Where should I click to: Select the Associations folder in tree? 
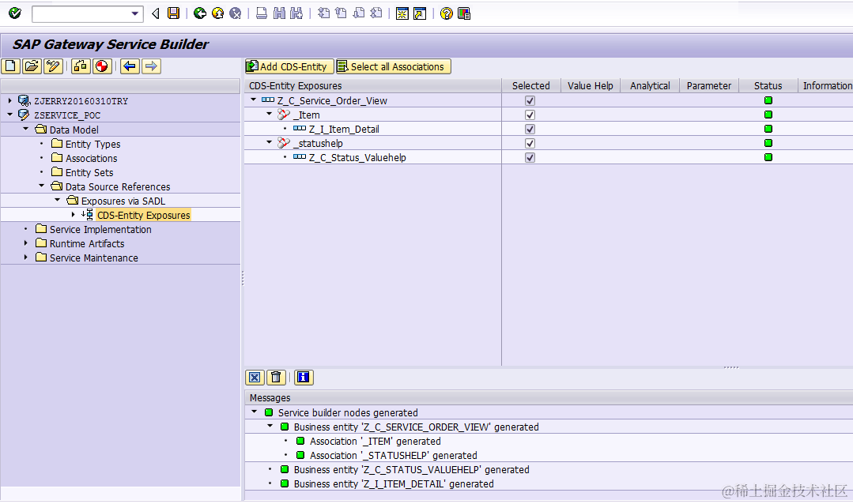pos(92,158)
